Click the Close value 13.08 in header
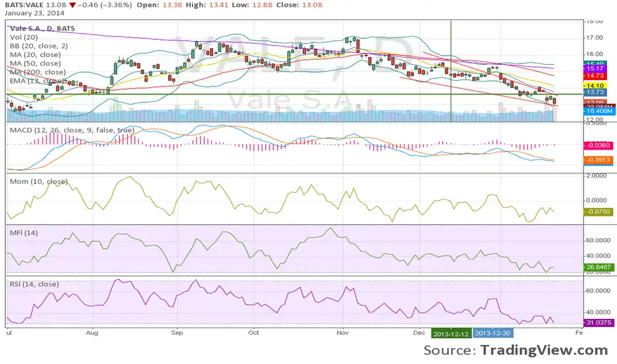The height and width of the screenshot is (364, 617). click(x=312, y=5)
